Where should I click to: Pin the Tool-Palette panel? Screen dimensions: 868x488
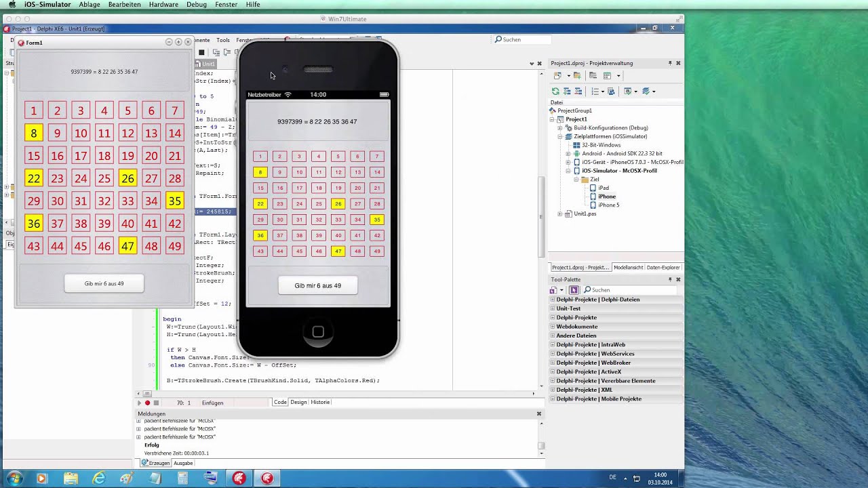tap(669, 279)
